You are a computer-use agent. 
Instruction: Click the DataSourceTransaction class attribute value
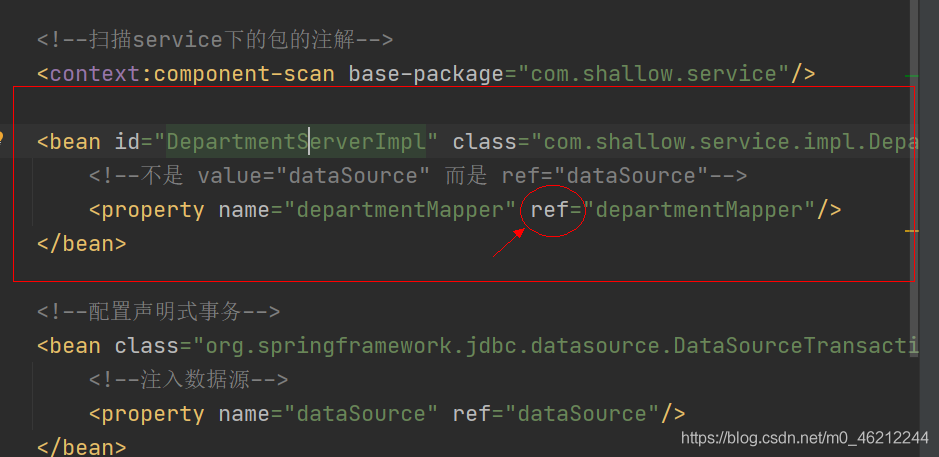pyautogui.click(x=560, y=346)
